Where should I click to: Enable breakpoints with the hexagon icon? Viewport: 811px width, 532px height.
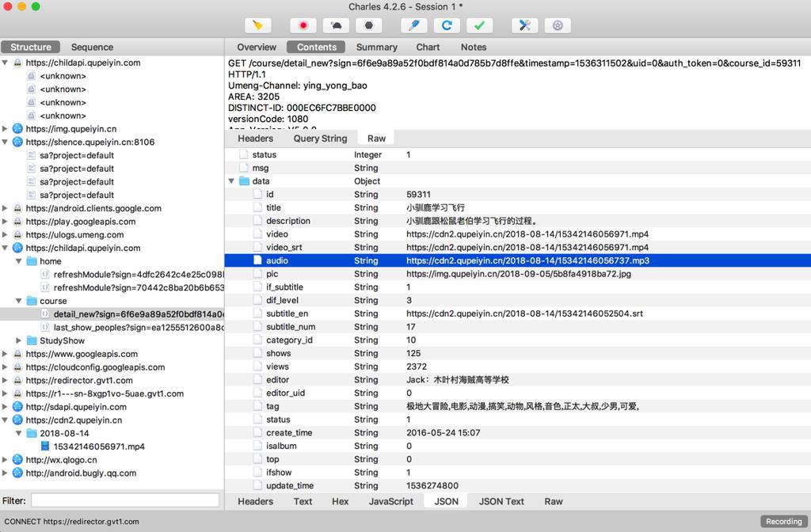point(369,25)
